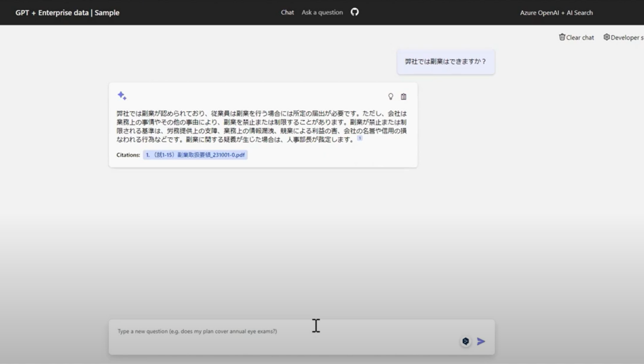Click the GPT + Enterprise data title
The image size is (644, 364).
(x=68, y=13)
